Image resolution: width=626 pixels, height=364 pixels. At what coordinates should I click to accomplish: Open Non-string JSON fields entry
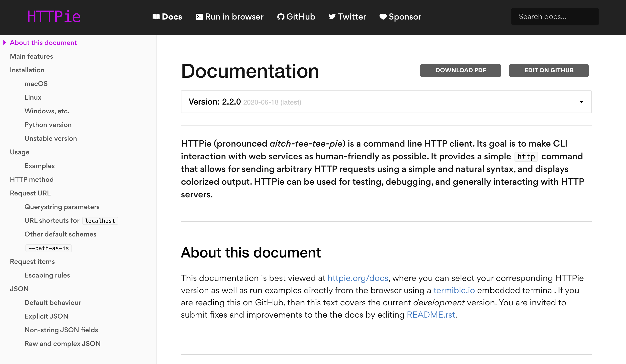(61, 330)
